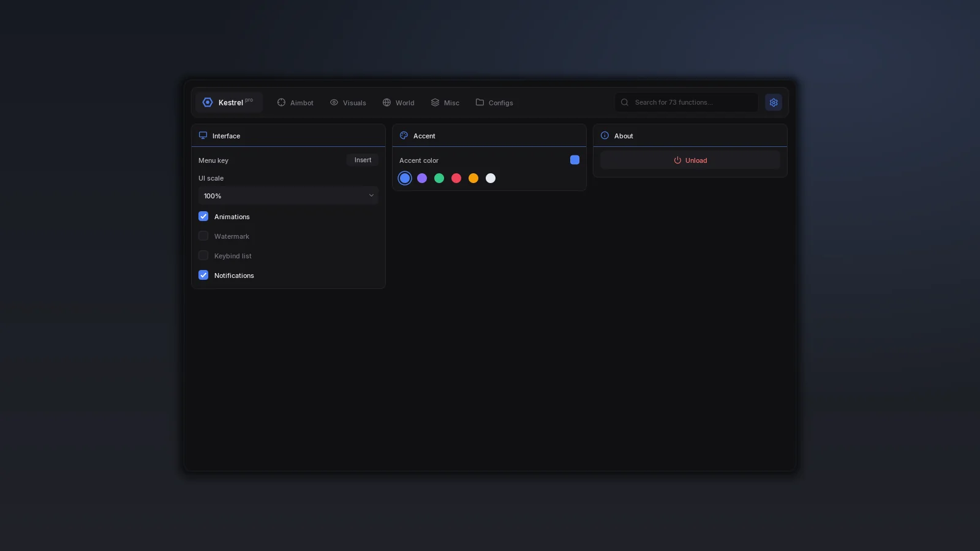
Task: Switch to the Visuals tab
Action: (x=348, y=103)
